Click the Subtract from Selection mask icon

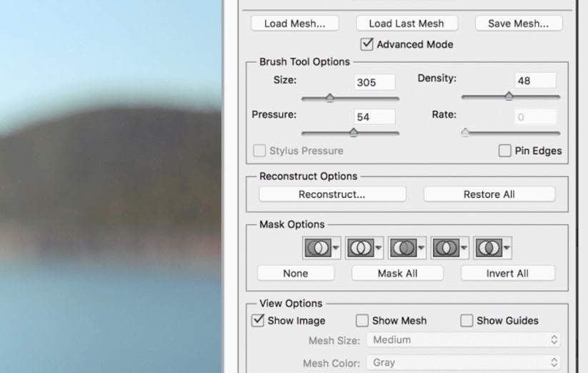tap(403, 248)
